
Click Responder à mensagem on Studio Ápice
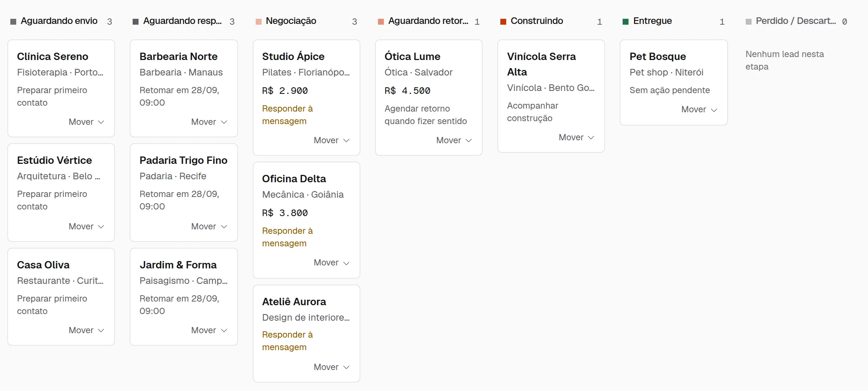[x=287, y=115]
